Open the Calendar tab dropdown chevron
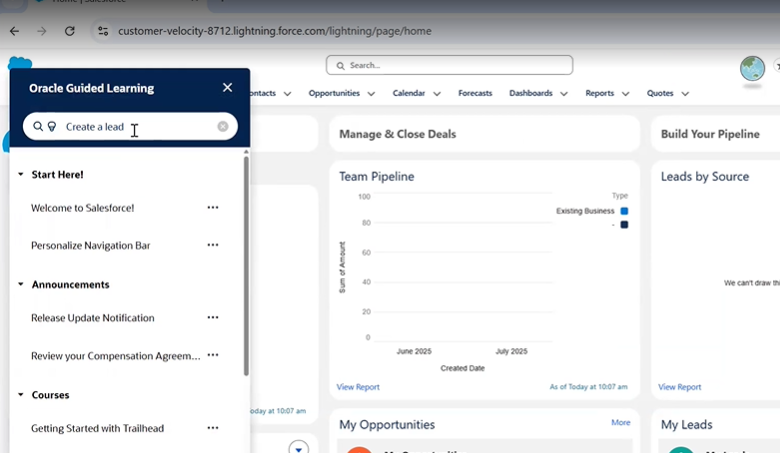The width and height of the screenshot is (780, 453). [437, 93]
